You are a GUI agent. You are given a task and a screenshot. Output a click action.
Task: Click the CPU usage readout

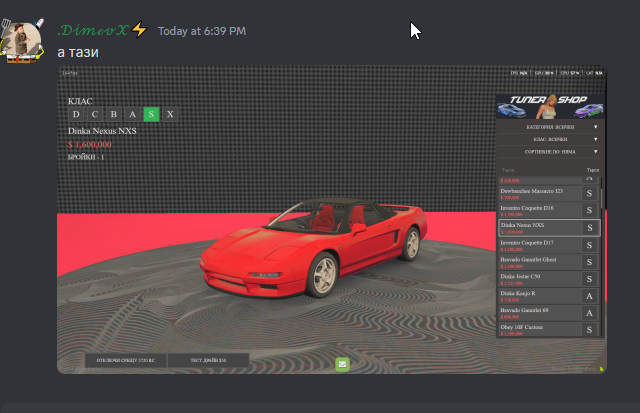(x=570, y=73)
